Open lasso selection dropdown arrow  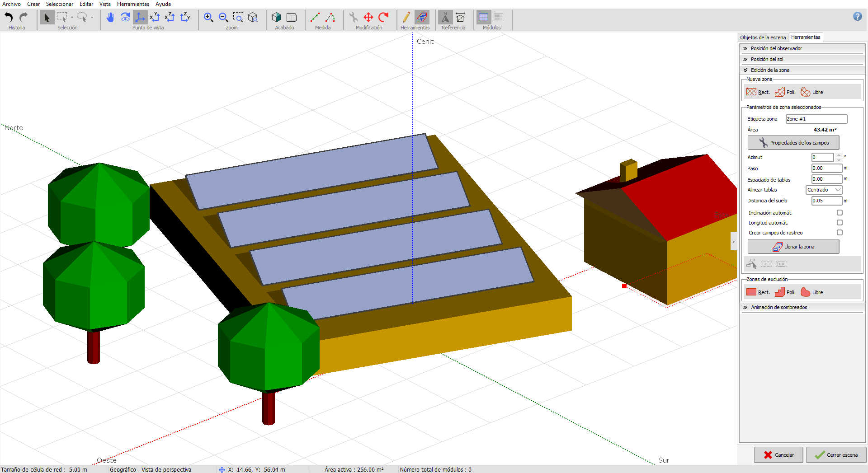click(x=92, y=18)
